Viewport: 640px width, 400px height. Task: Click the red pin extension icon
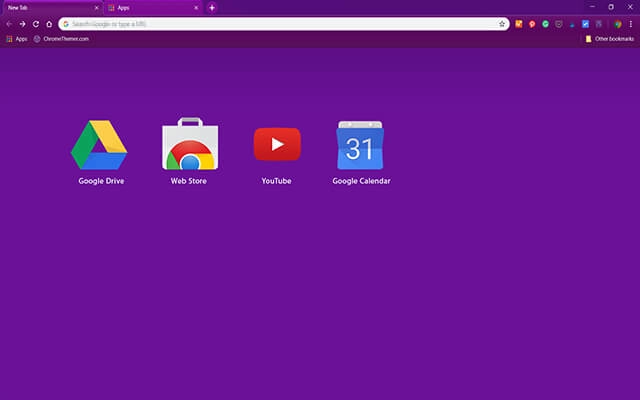point(532,24)
